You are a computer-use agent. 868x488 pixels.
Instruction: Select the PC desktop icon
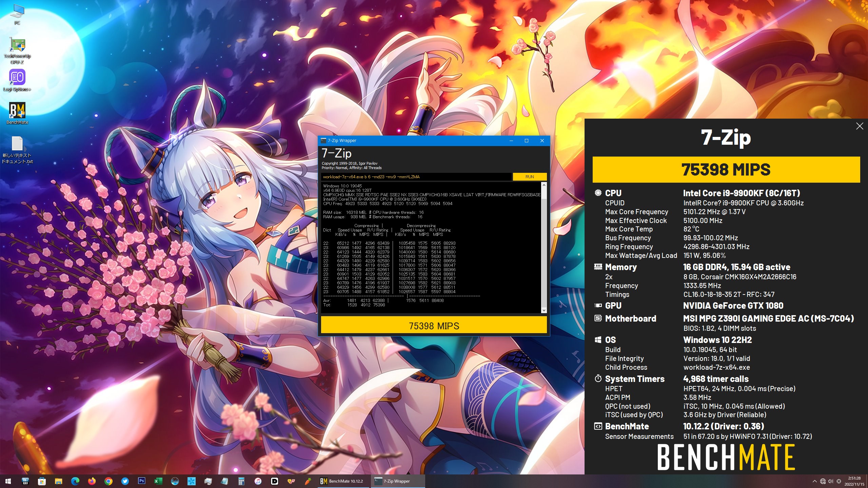click(x=17, y=14)
